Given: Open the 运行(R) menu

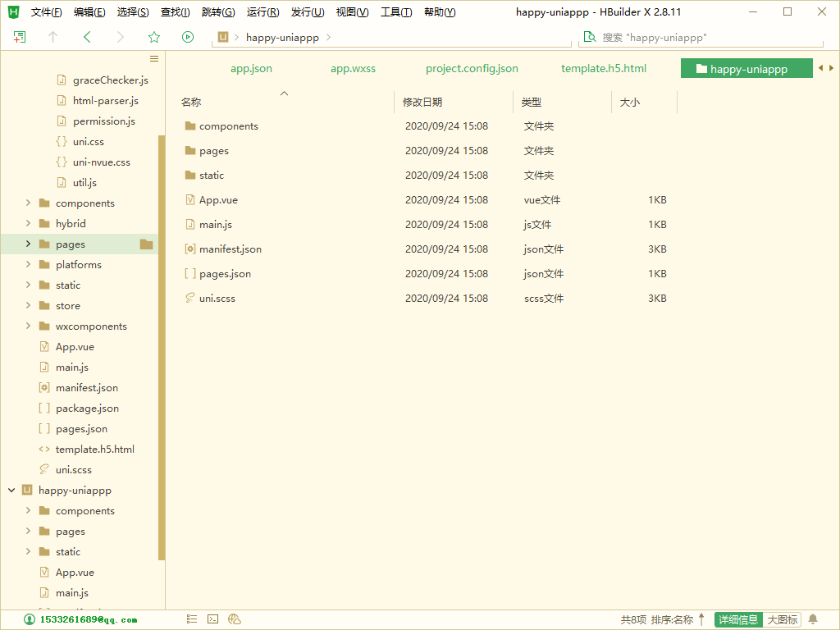Looking at the screenshot, I should click(262, 12).
